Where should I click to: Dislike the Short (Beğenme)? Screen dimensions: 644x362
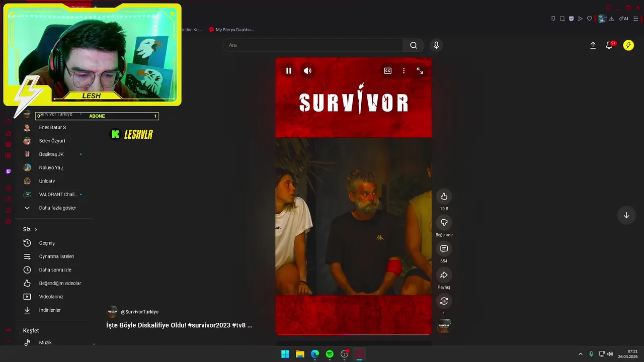click(444, 223)
